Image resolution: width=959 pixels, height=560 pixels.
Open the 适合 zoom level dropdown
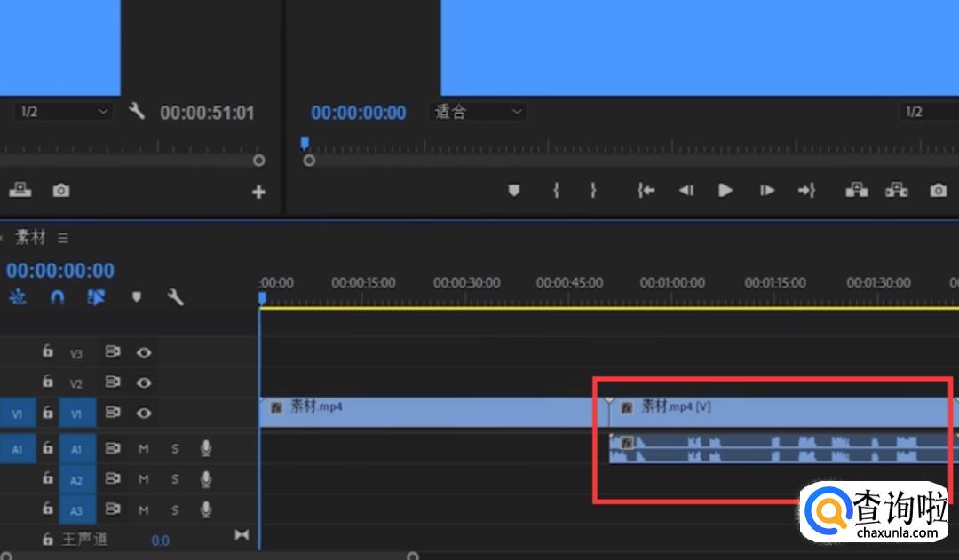pos(478,112)
